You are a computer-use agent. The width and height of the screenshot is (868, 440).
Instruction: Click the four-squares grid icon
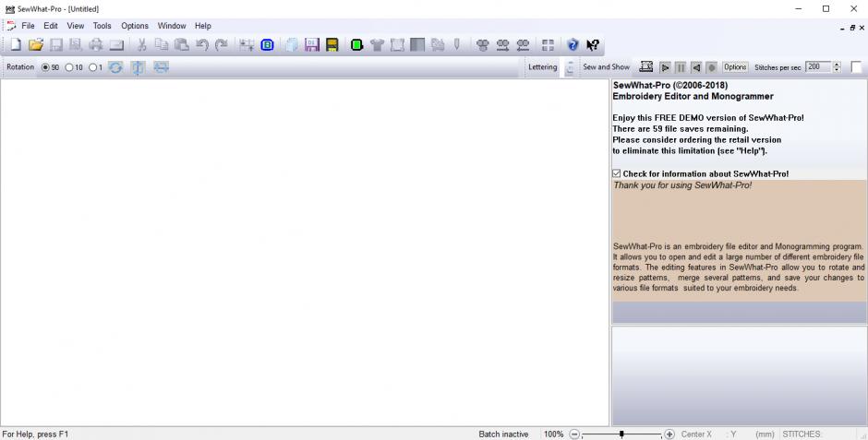(x=548, y=45)
